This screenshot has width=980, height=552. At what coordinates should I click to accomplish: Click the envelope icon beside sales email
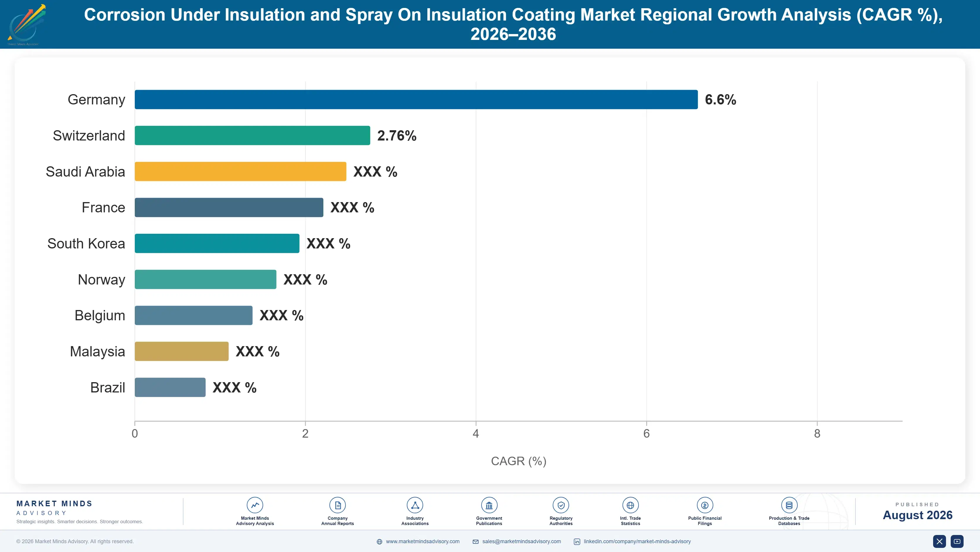click(x=476, y=542)
